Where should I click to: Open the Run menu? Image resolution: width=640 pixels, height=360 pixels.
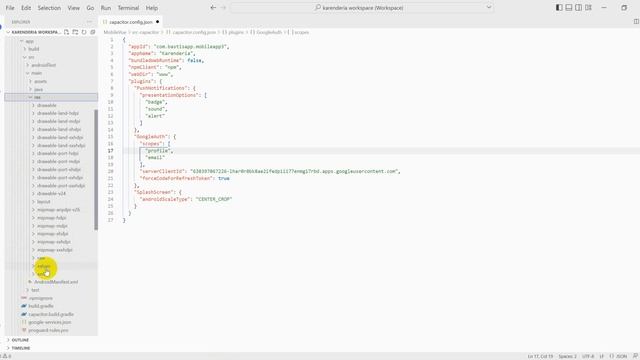(106, 8)
